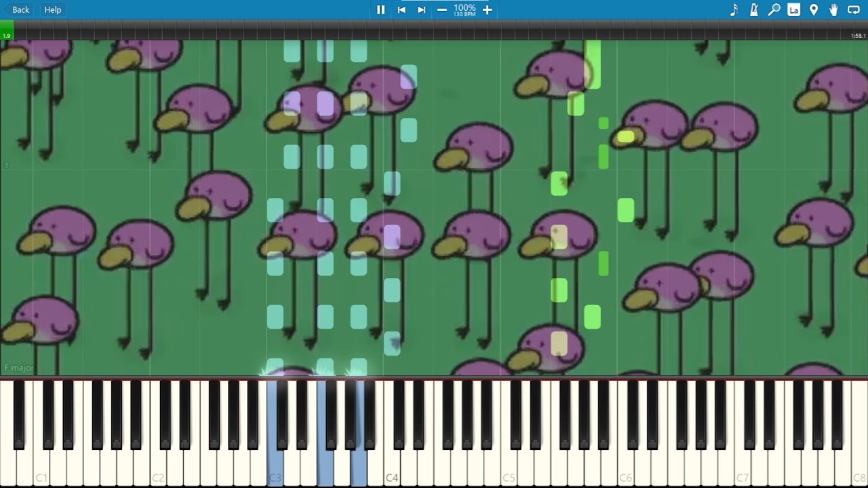Decrease playback speed with the minus icon

pos(442,9)
